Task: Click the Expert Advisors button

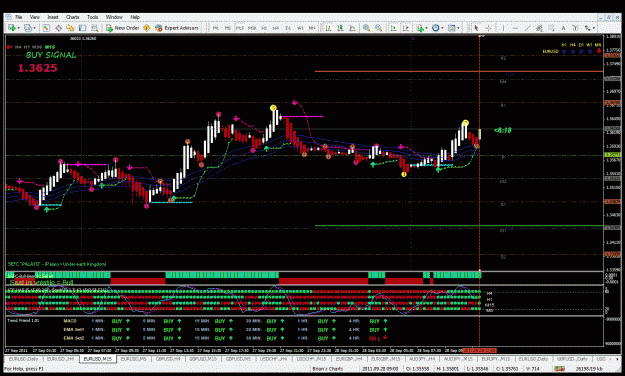Action: pos(177,28)
